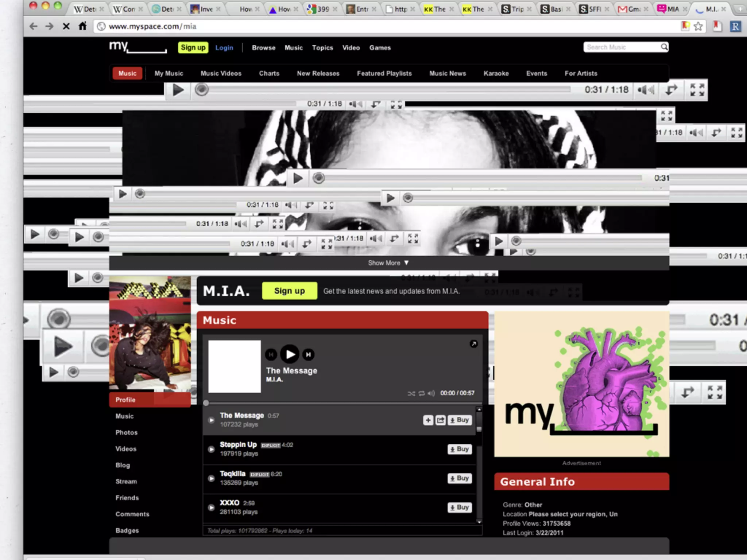Screen dimensions: 747x560
Task: Go to previous track in player
Action: coord(271,354)
